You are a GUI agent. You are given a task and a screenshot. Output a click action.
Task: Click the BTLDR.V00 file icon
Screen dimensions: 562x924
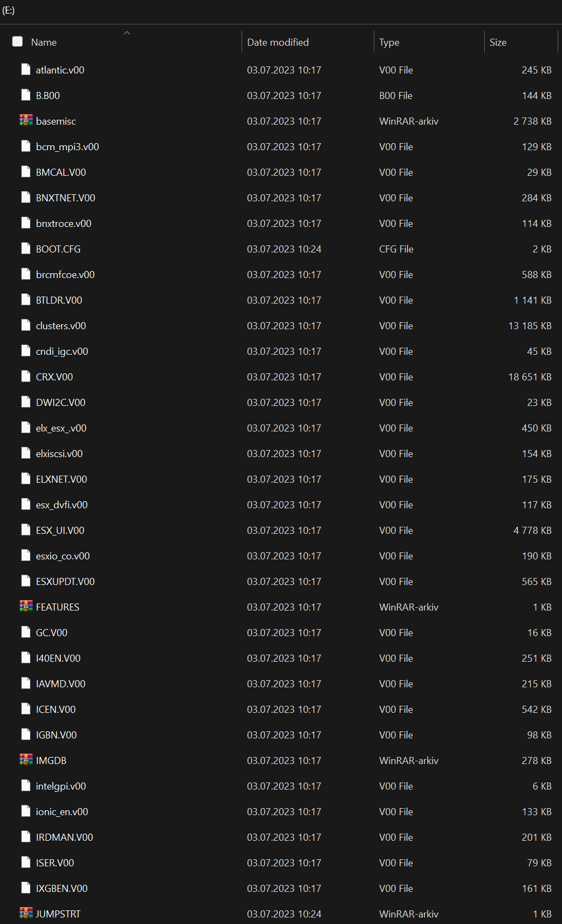click(25, 300)
